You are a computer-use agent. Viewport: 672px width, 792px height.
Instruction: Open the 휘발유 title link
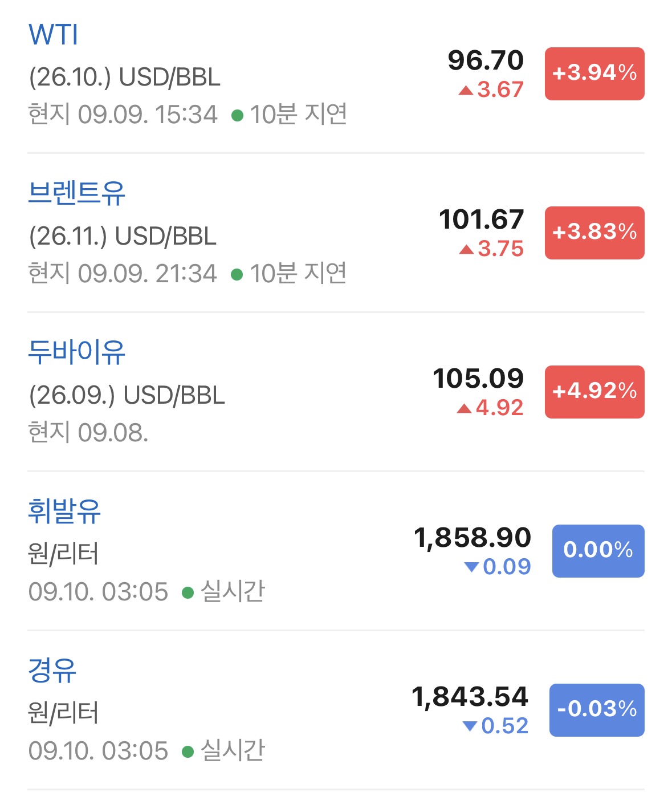click(64, 511)
